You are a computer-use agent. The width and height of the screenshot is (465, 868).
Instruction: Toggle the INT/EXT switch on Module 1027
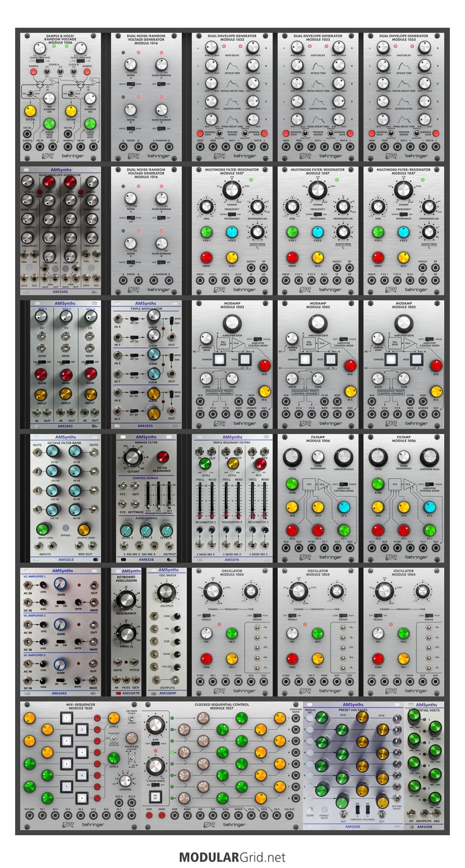tap(155, 785)
